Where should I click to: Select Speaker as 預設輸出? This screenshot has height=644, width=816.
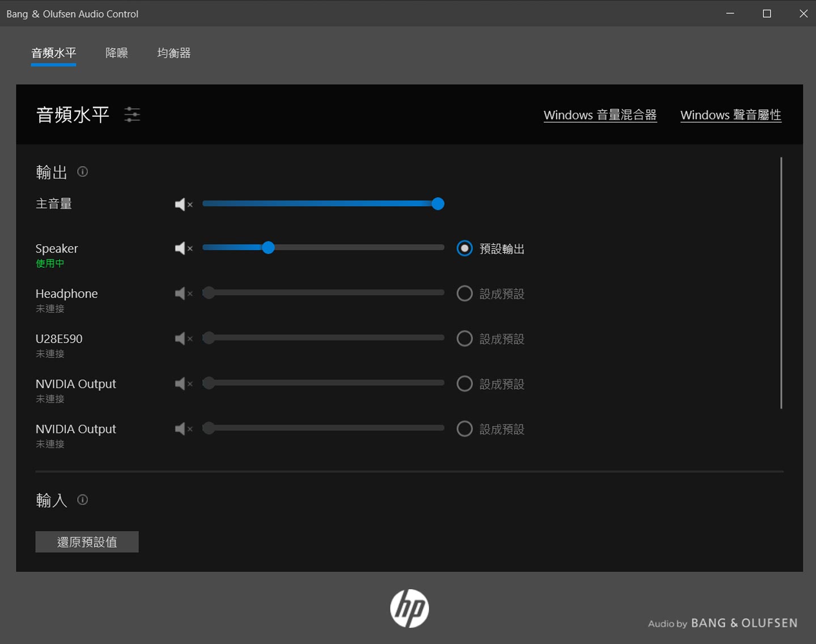point(465,248)
